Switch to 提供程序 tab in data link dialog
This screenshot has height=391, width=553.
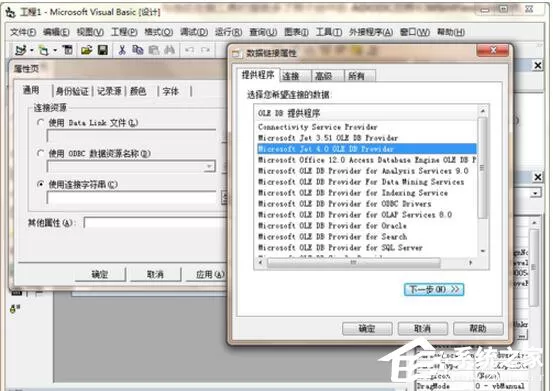pos(257,75)
